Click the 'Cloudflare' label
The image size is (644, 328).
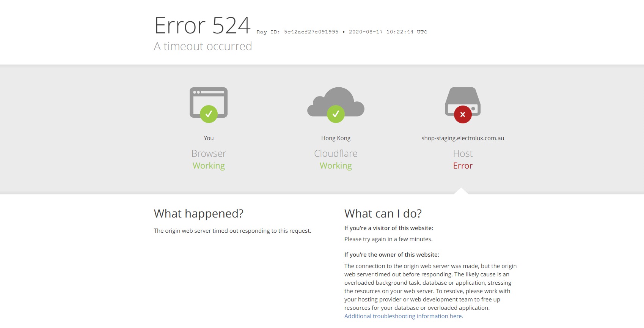[x=336, y=153]
